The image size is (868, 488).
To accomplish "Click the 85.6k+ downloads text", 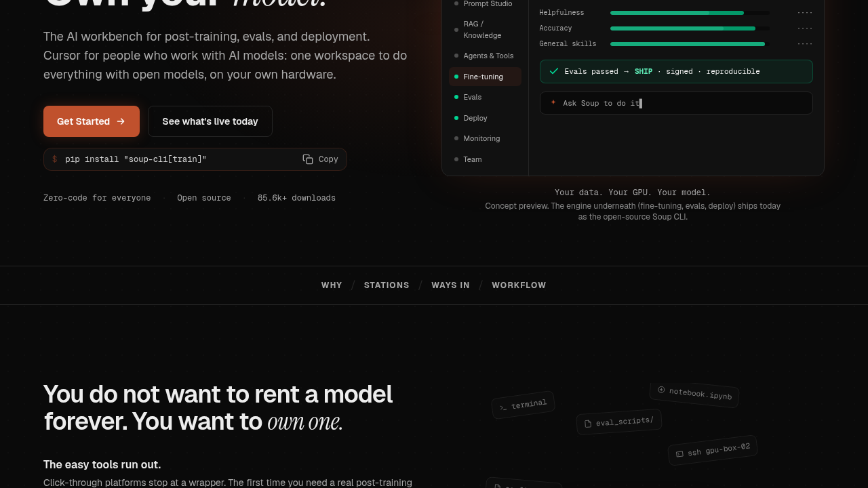I will coord(296,198).
